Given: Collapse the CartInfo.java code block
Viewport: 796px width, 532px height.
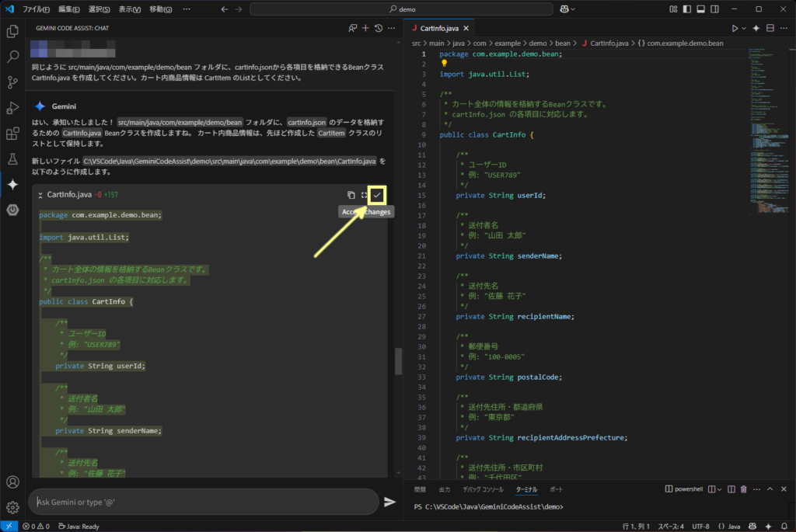Looking at the screenshot, I should pyautogui.click(x=40, y=195).
